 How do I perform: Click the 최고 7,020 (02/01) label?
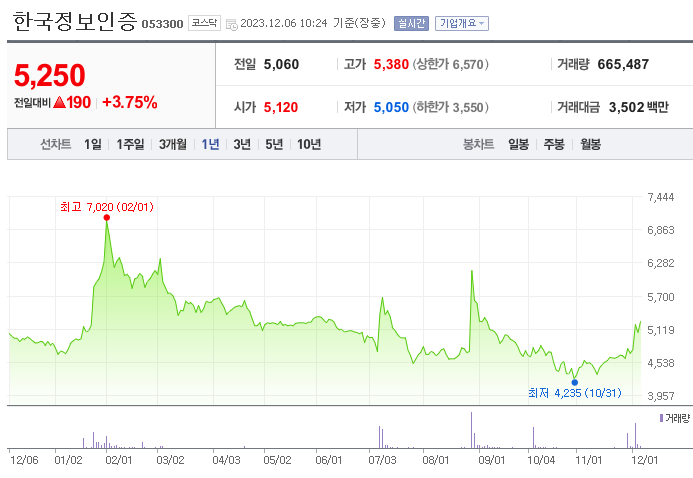(107, 207)
